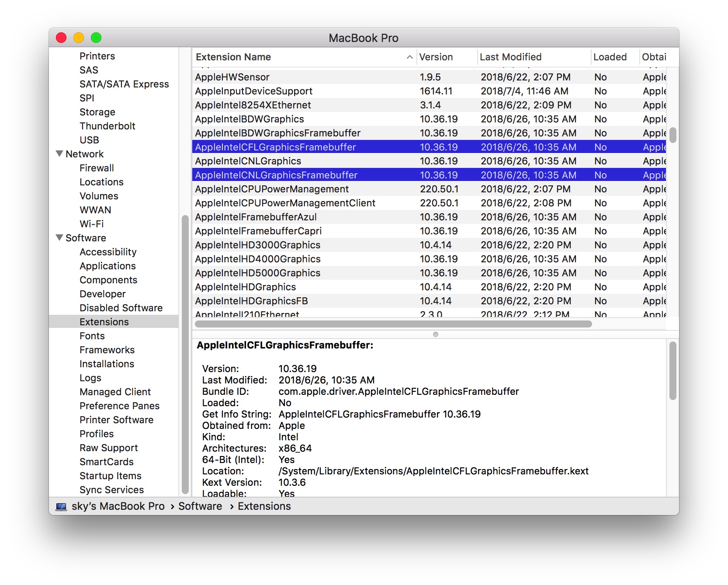This screenshot has width=728, height=585.
Task: Sort by Loaded column header
Action: click(615, 57)
